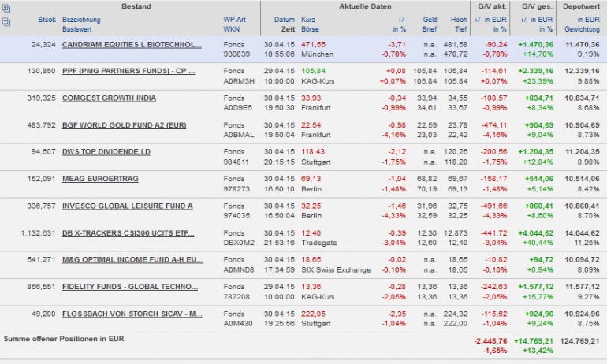Sort by Zeit column header
607x364 pixels.
coord(288,29)
